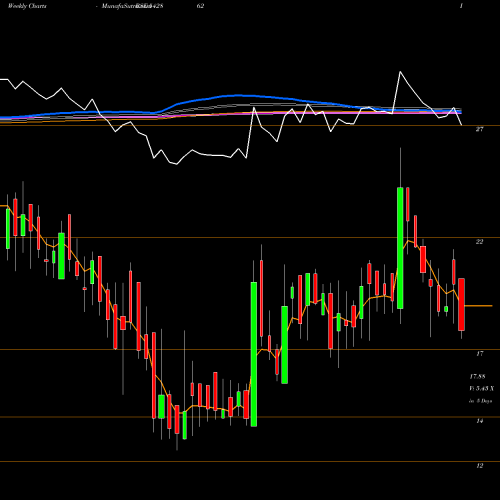Click the "Weekly Charts" title text
The image size is (500, 500).
27,6
